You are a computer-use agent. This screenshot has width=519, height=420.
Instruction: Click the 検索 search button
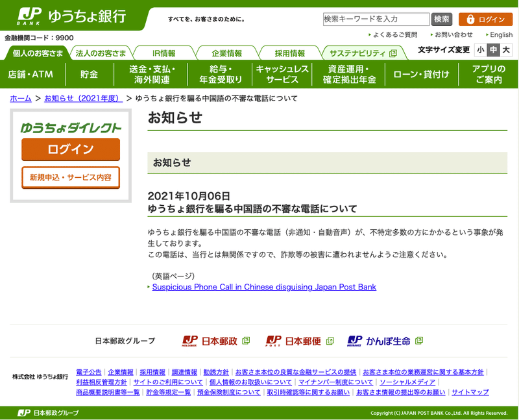[x=442, y=19]
